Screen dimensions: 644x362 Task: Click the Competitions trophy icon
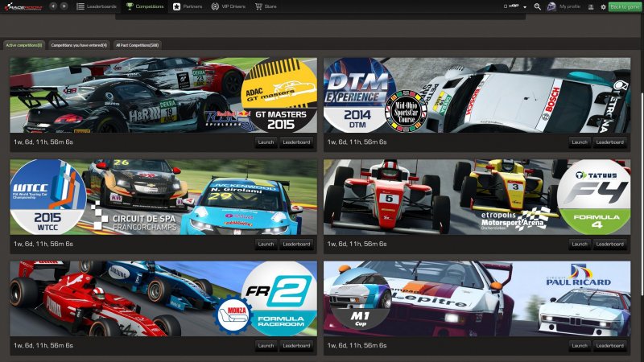130,6
